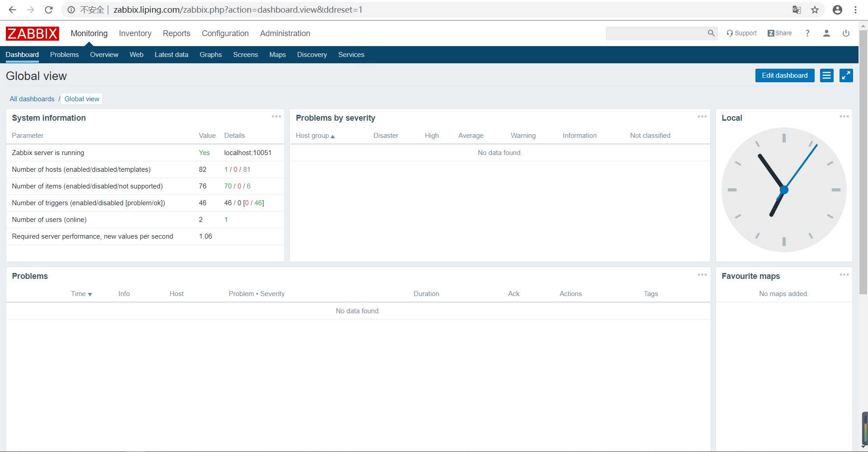
Task: Switch to the Latest data tab
Action: (171, 55)
